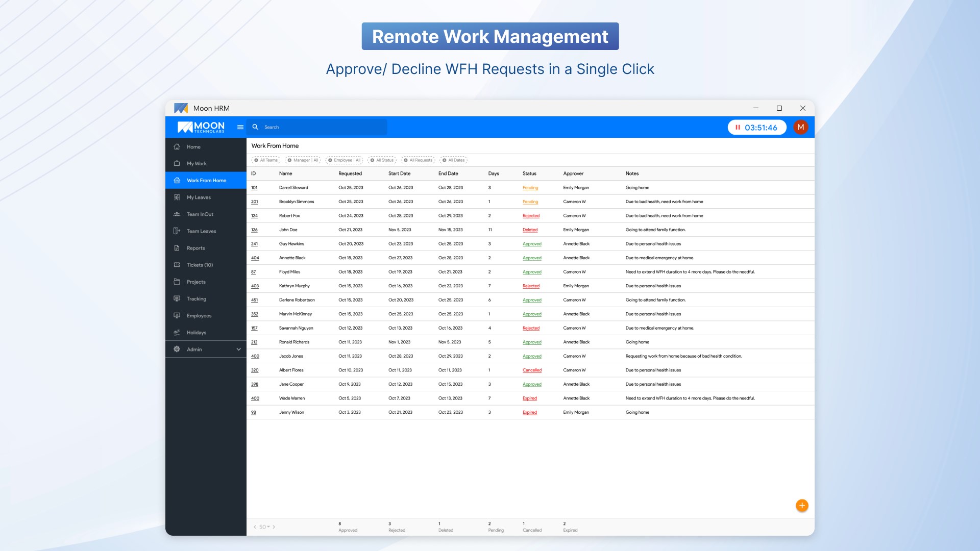Screen dimensions: 980x551
Task: Open the All Status filter chip
Action: point(382,160)
